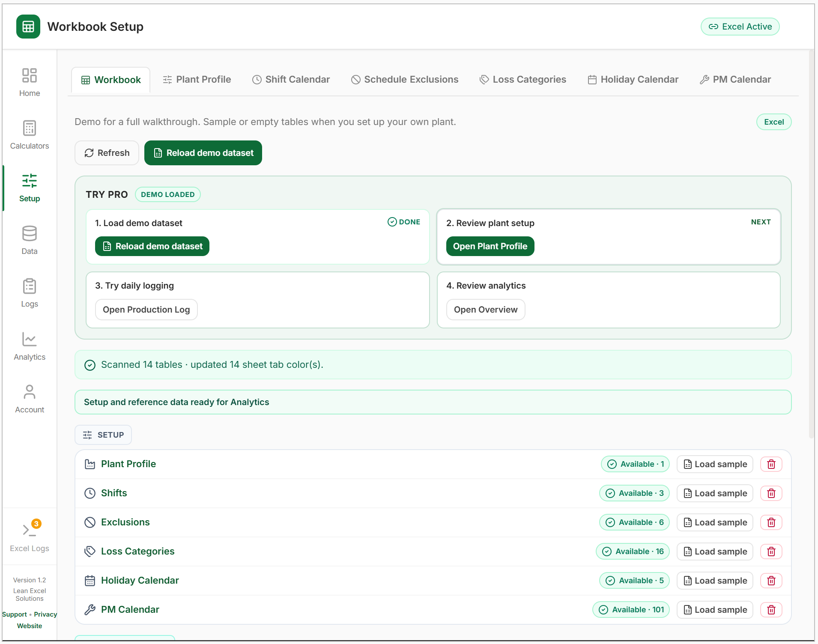This screenshot has height=644, width=818.
Task: Load sample for PM Calendar
Action: 715,610
